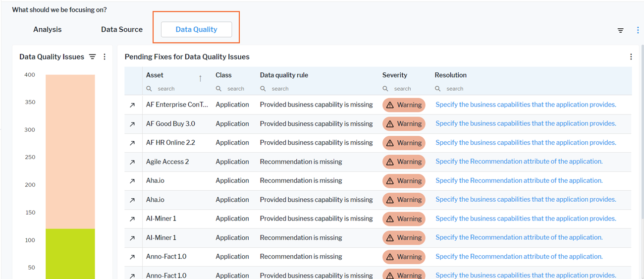This screenshot has width=644, height=279.
Task: Select the Data Quality tab
Action: pos(196,30)
